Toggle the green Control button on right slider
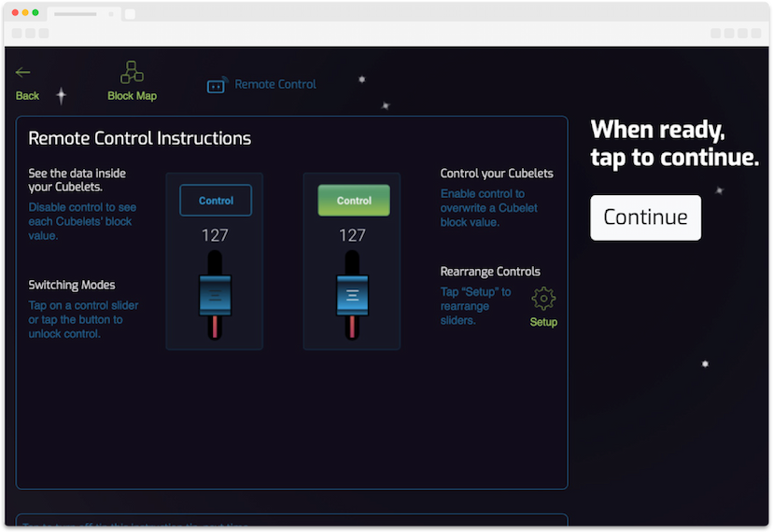The width and height of the screenshot is (773, 532). click(354, 201)
